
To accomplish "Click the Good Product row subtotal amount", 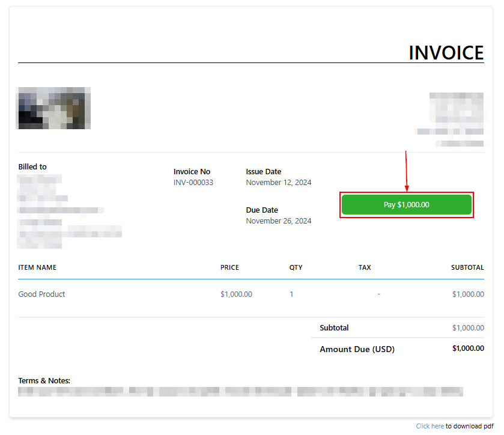I will point(468,294).
